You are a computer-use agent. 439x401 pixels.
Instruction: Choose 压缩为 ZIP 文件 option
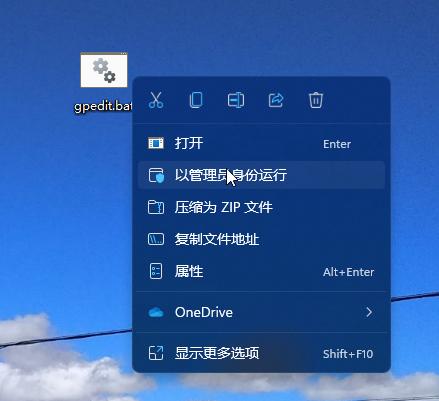pyautogui.click(x=261, y=207)
